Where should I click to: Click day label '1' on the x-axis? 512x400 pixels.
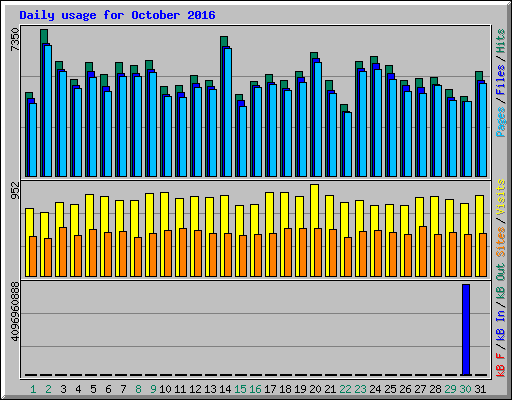click(33, 389)
